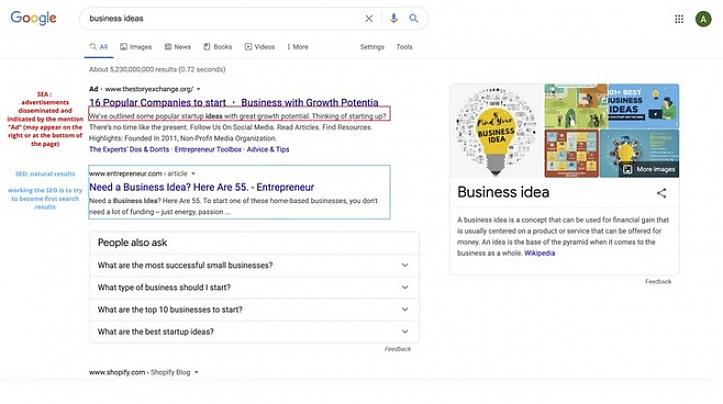The width and height of the screenshot is (723, 404).
Task: Share the Business idea knowledge panel
Action: pyautogui.click(x=661, y=193)
